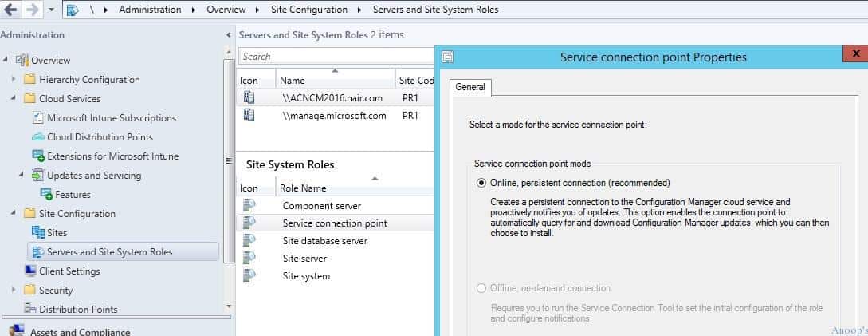This screenshot has height=336, width=868.
Task: Collapse the Administration navigation pane
Action: point(229,35)
